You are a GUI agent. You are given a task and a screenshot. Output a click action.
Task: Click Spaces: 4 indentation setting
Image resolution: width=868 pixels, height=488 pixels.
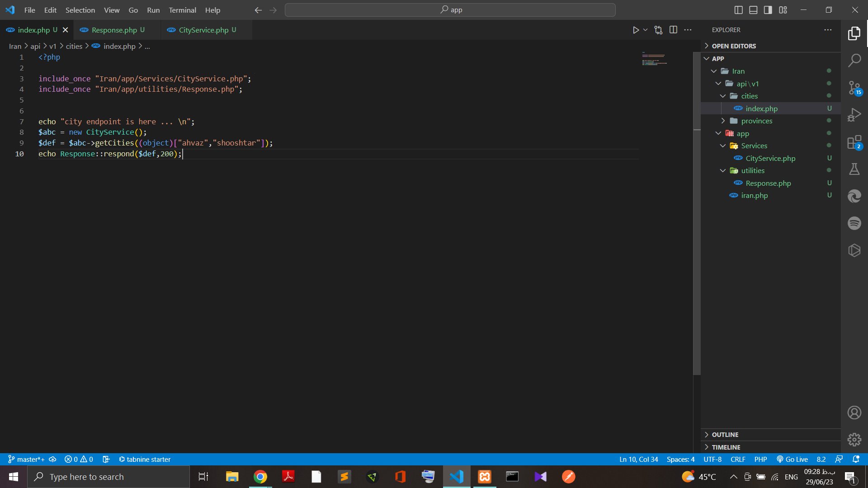[680, 459]
